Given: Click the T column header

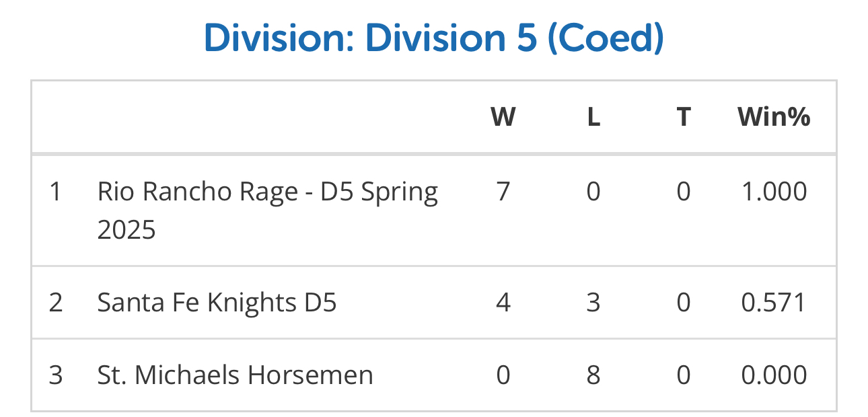Looking at the screenshot, I should coord(683,117).
